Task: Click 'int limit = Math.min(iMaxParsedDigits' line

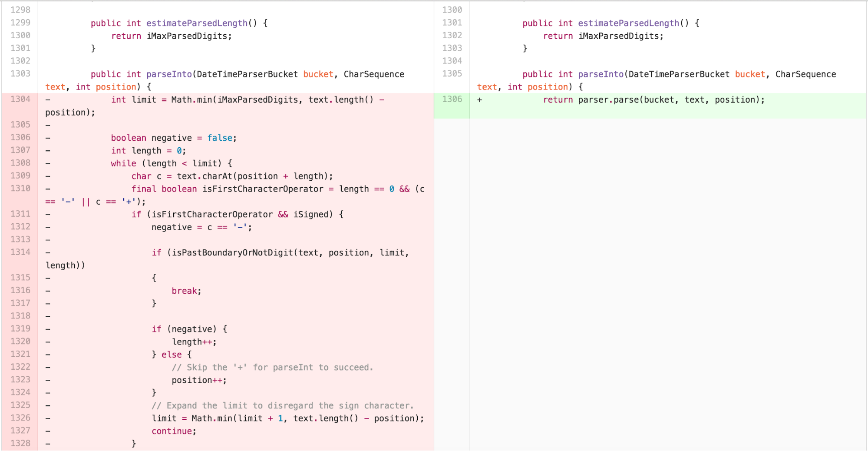Action: pyautogui.click(x=248, y=100)
